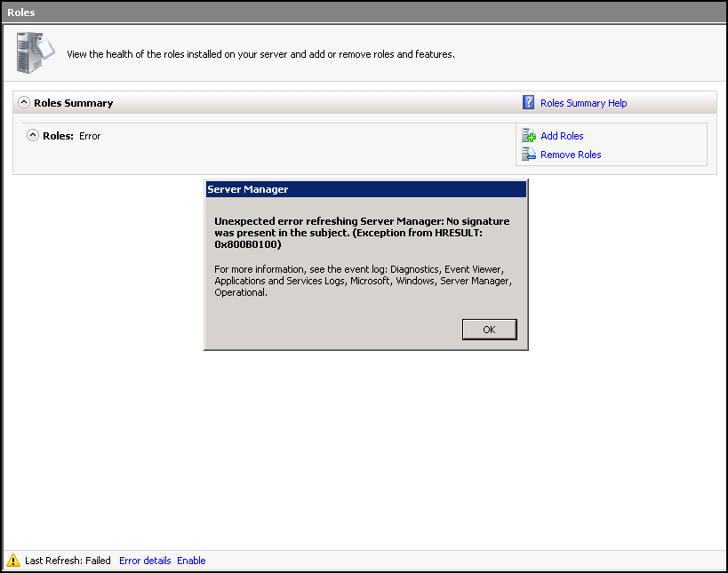Screen dimensions: 728x573
Task: Collapse the Roles: Error subsection
Action: pos(33,136)
